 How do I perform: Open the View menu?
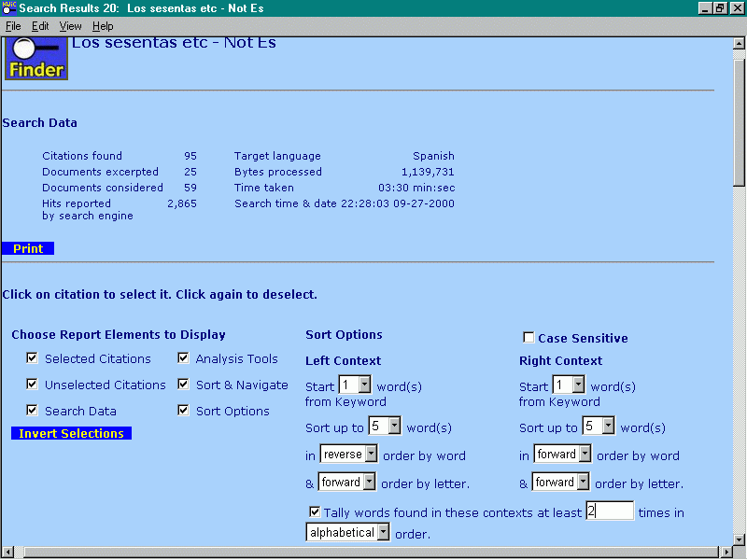click(x=71, y=26)
